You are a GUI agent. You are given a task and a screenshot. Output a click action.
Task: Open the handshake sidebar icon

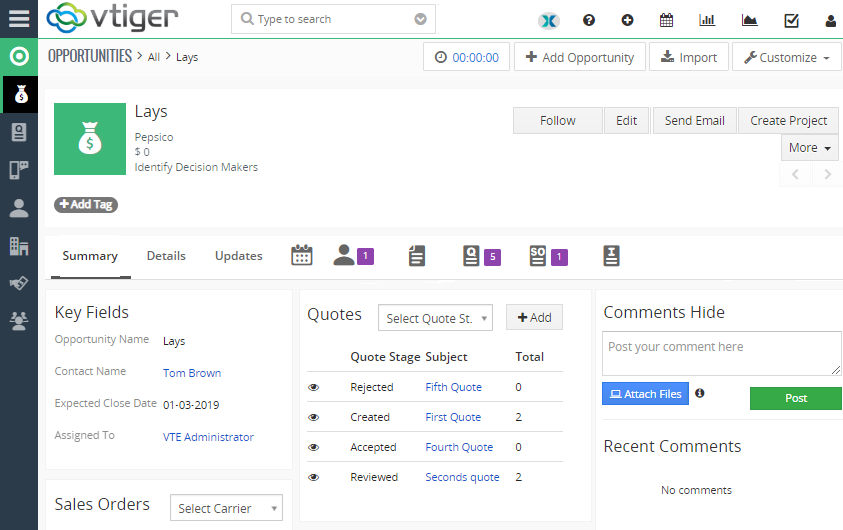pyautogui.click(x=19, y=283)
